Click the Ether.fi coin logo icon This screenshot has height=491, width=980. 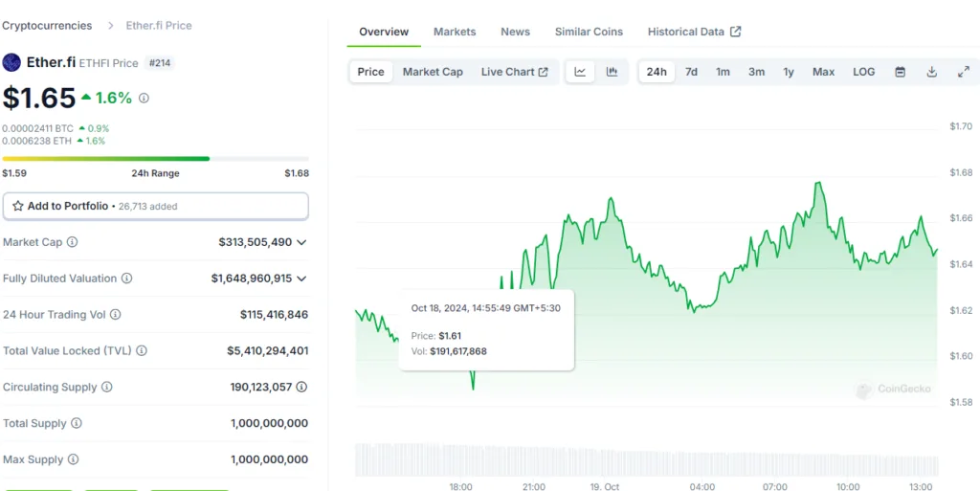(11, 62)
